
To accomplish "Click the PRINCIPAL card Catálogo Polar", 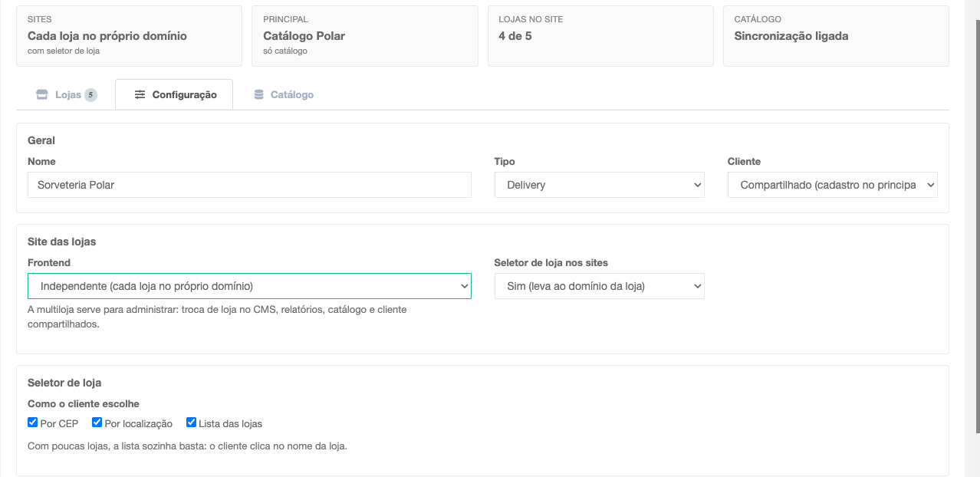I will click(x=364, y=36).
